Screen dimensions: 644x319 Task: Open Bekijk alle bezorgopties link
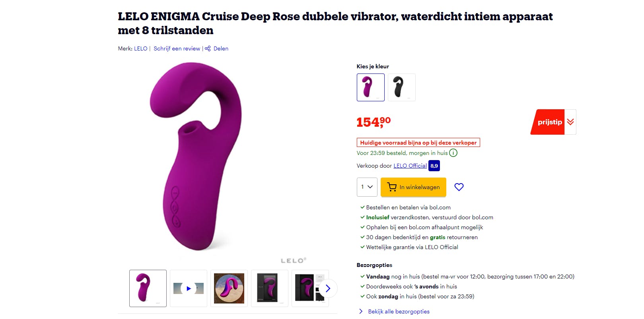click(x=399, y=311)
